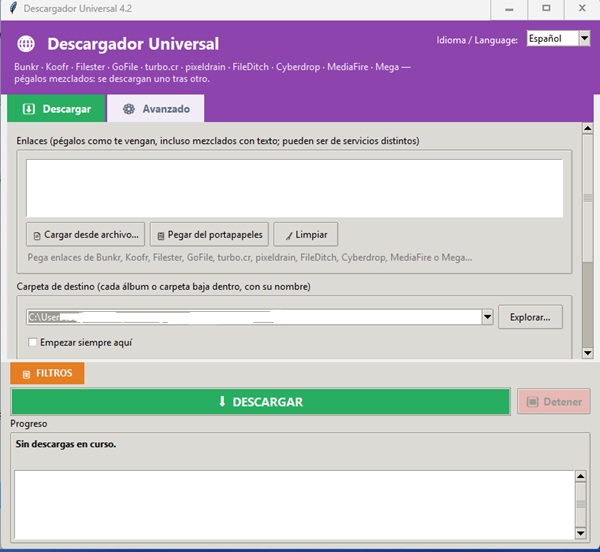Maximize the Descargador Universal window
Image resolution: width=600 pixels, height=552 pixels.
pyautogui.click(x=546, y=9)
